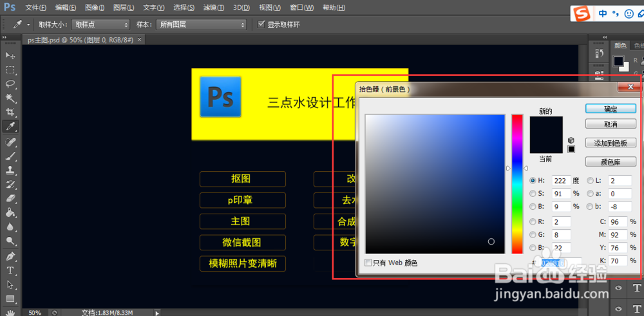Select the Blur tool
Image resolution: width=644 pixels, height=316 pixels.
coord(10,227)
